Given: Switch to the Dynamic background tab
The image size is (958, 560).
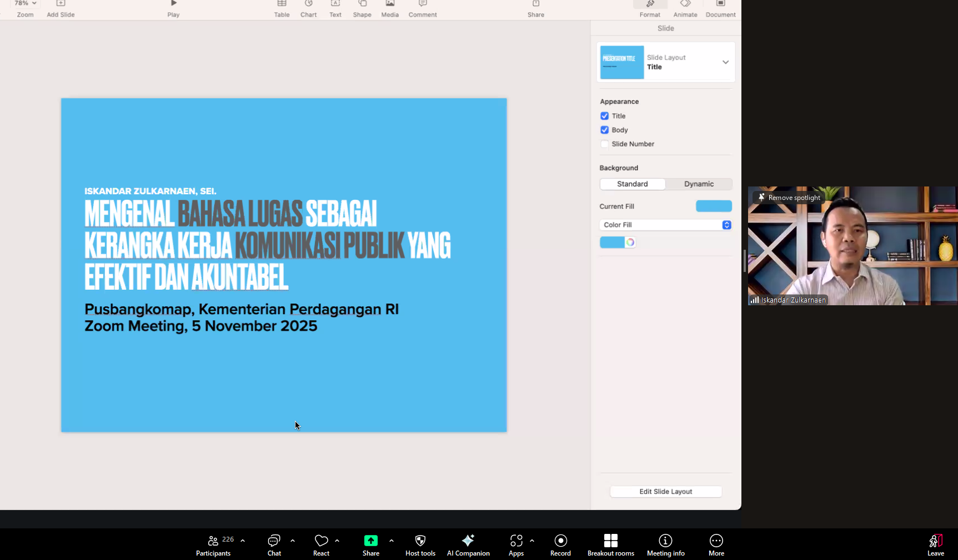Looking at the screenshot, I should (699, 184).
